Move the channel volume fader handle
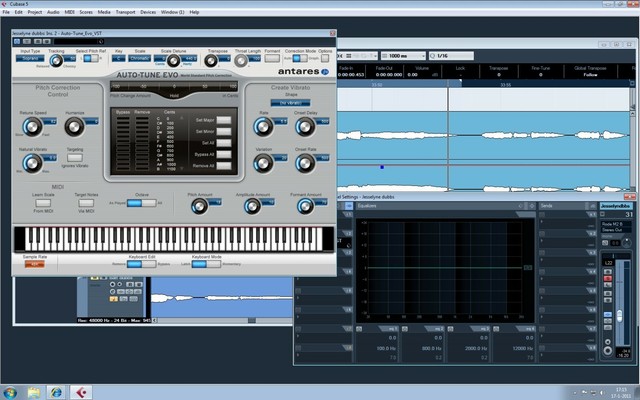 click(x=619, y=315)
